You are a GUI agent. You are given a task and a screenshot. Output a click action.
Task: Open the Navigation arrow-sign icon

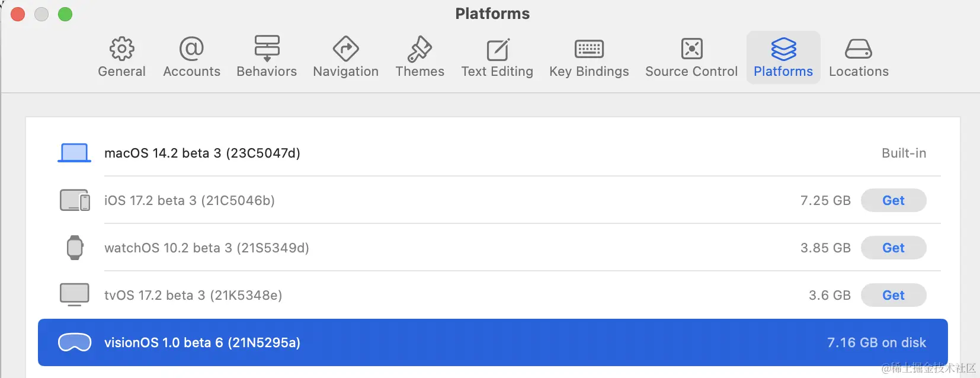pyautogui.click(x=345, y=49)
